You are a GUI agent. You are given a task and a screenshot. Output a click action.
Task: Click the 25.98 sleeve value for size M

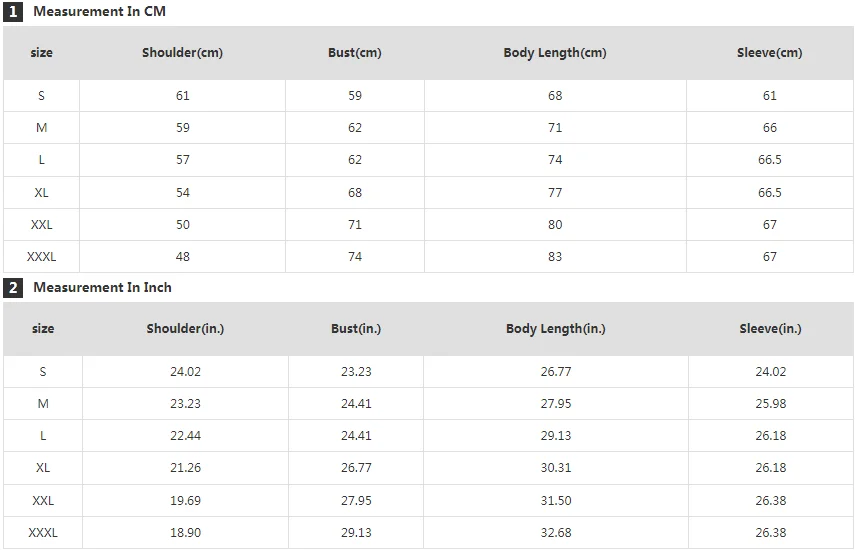[770, 404]
